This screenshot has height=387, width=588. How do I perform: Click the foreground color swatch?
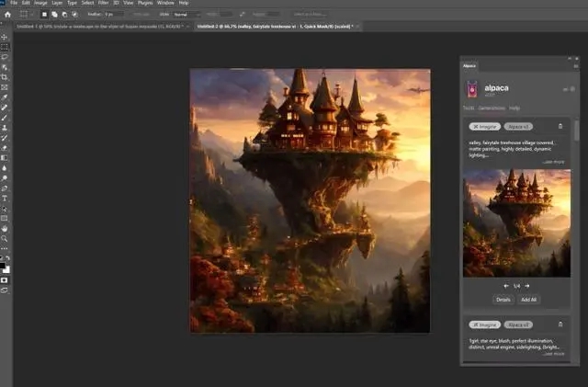tap(2, 266)
